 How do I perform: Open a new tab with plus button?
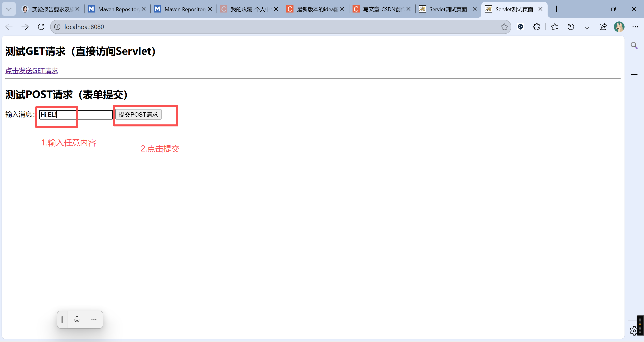557,9
